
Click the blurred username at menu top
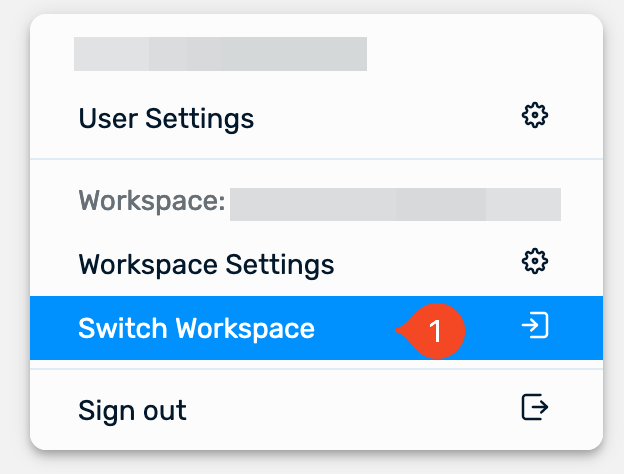(x=220, y=54)
